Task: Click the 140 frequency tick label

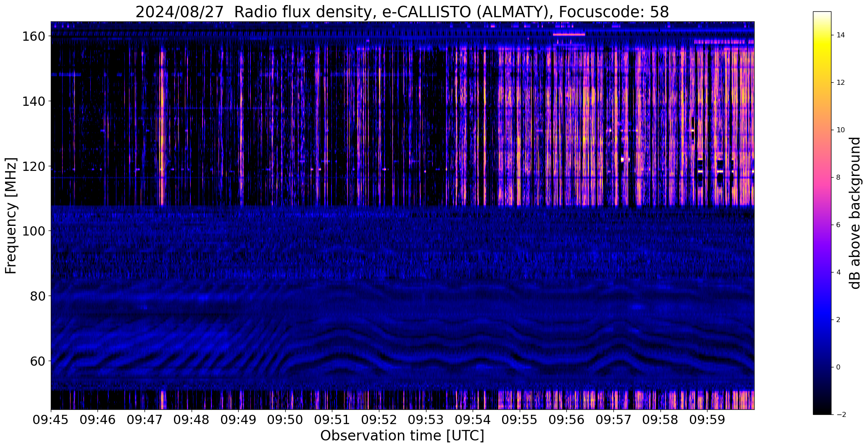Action: [x=33, y=101]
